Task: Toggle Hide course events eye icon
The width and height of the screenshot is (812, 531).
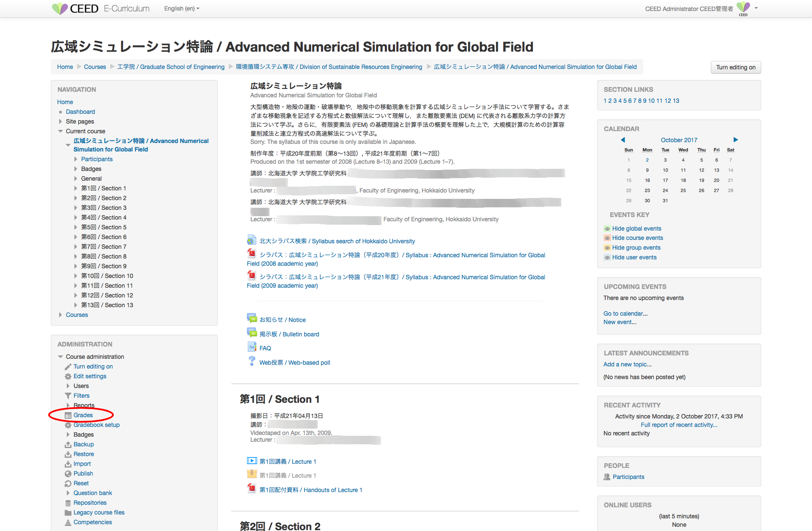Action: [x=607, y=238]
